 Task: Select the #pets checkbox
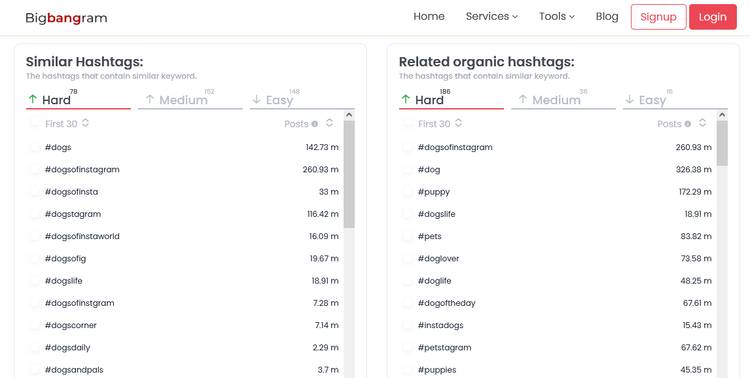point(408,236)
